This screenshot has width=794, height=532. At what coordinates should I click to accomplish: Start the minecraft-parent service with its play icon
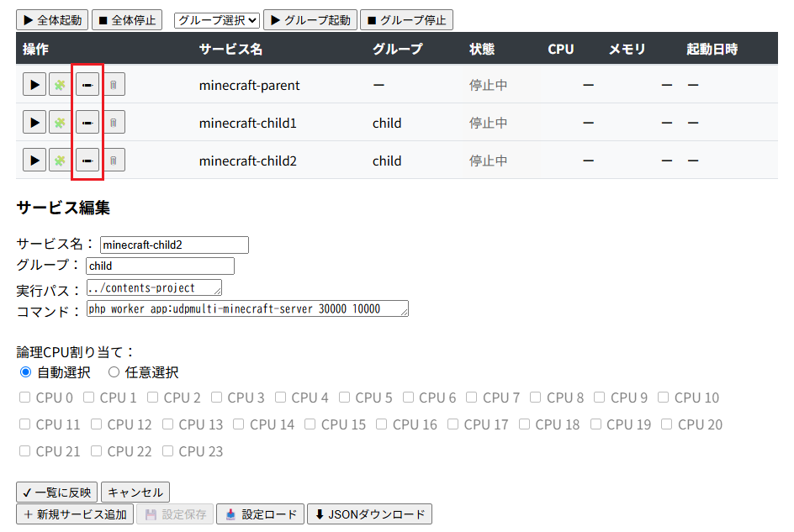pos(34,84)
